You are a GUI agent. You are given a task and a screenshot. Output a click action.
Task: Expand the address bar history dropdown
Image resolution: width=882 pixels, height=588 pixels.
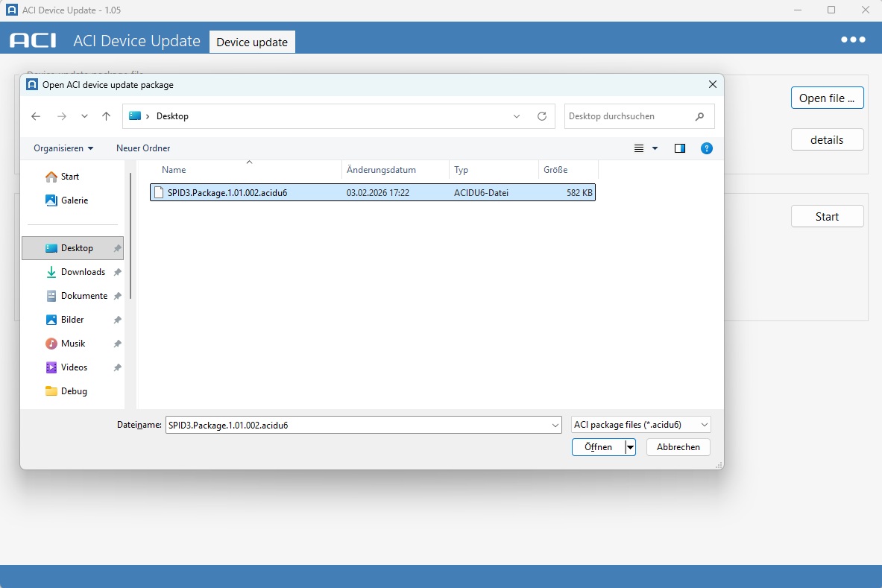click(517, 116)
